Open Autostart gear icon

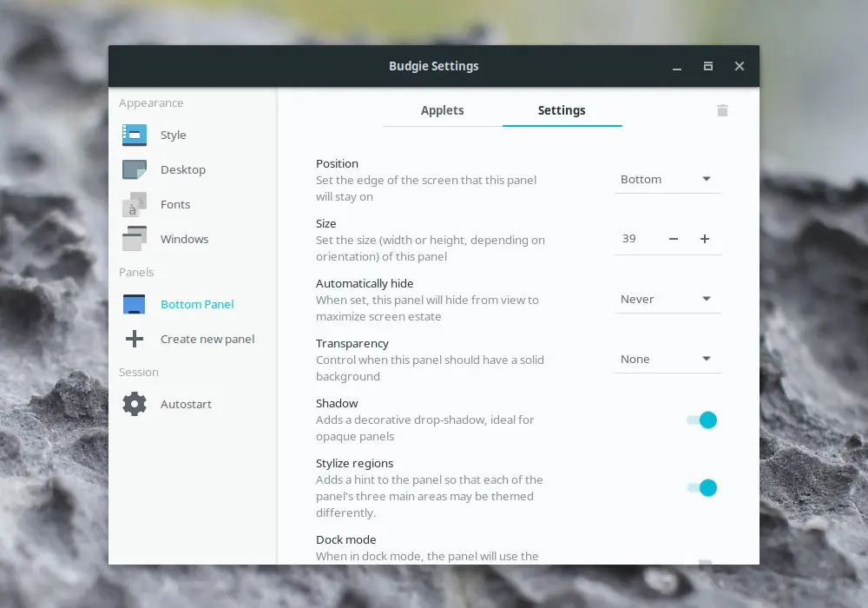(135, 404)
